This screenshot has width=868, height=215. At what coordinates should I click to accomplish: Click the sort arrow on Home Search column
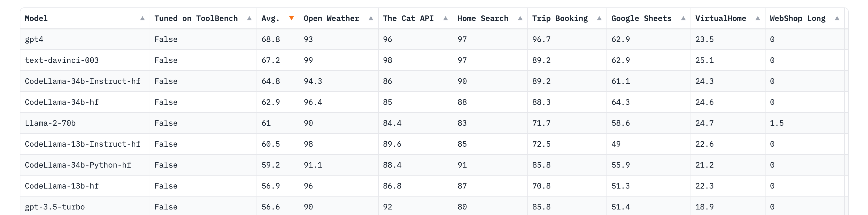pyautogui.click(x=521, y=18)
